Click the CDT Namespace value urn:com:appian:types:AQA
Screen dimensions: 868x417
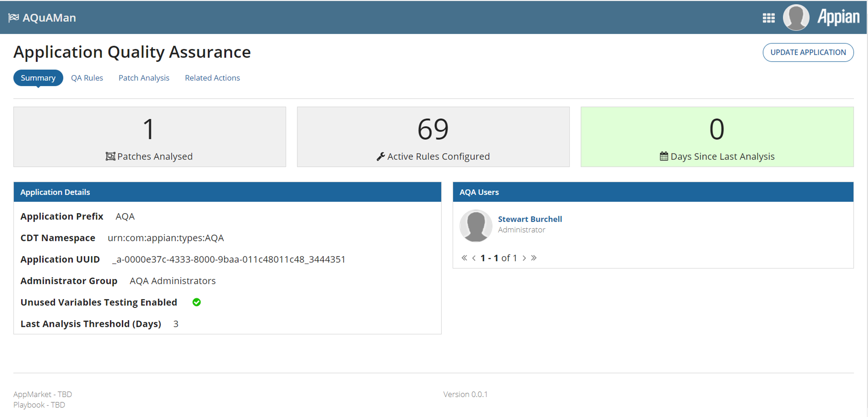(x=166, y=238)
